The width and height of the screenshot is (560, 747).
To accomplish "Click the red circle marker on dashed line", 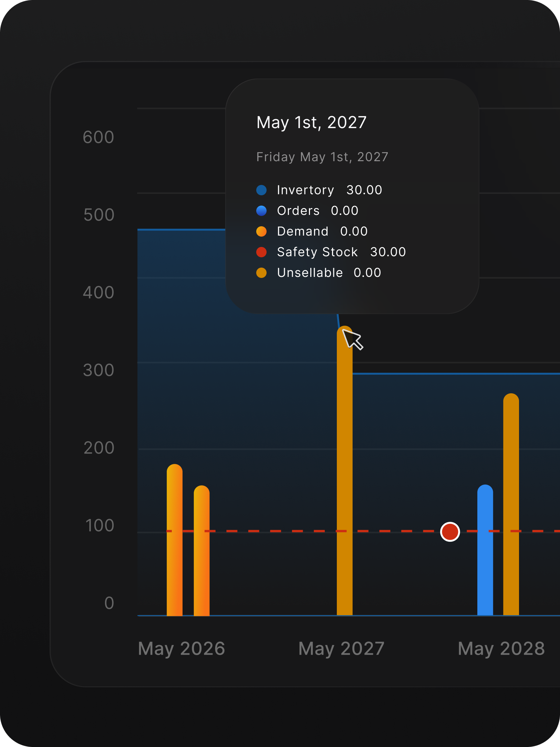I will [450, 532].
